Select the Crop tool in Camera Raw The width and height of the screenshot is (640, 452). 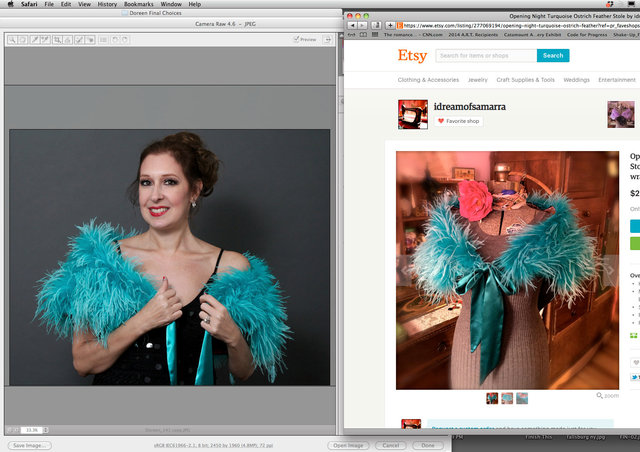[57, 39]
